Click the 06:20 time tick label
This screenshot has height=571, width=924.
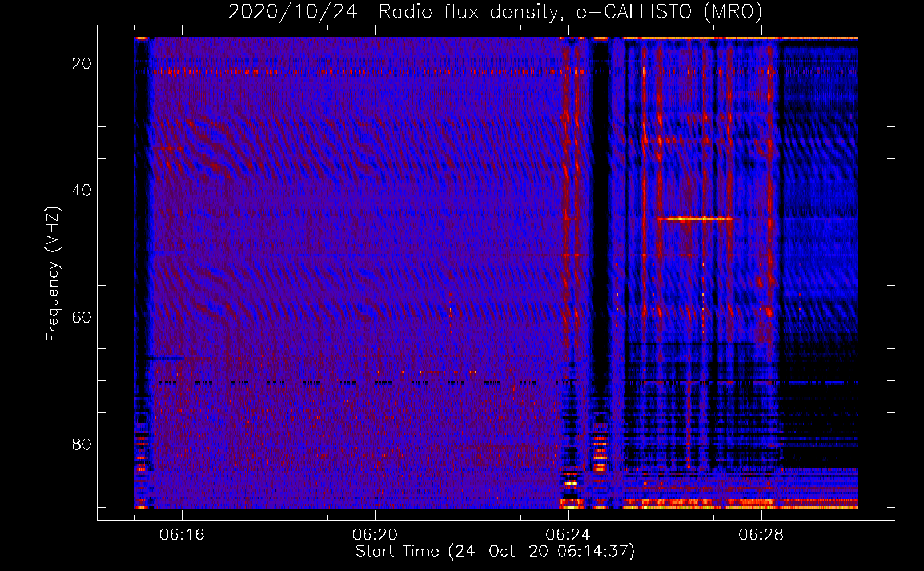375,535
